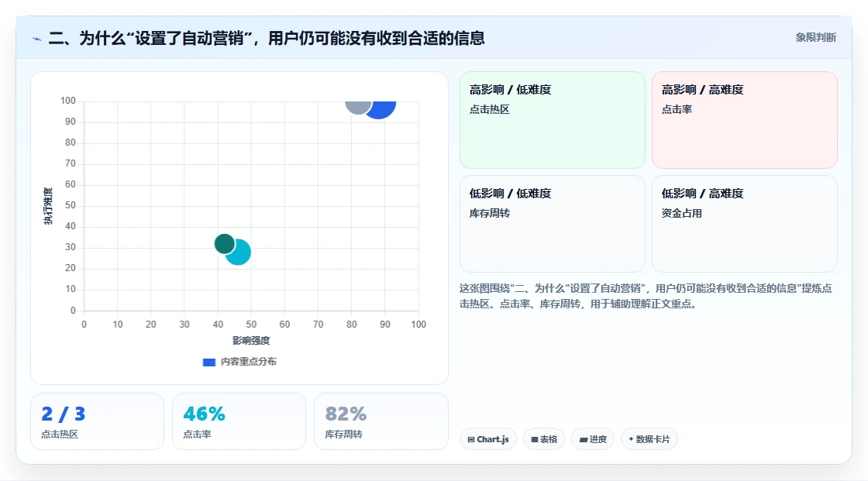Click the 点击热区 text in green card
Screen dimensions: 868x481
(489, 109)
